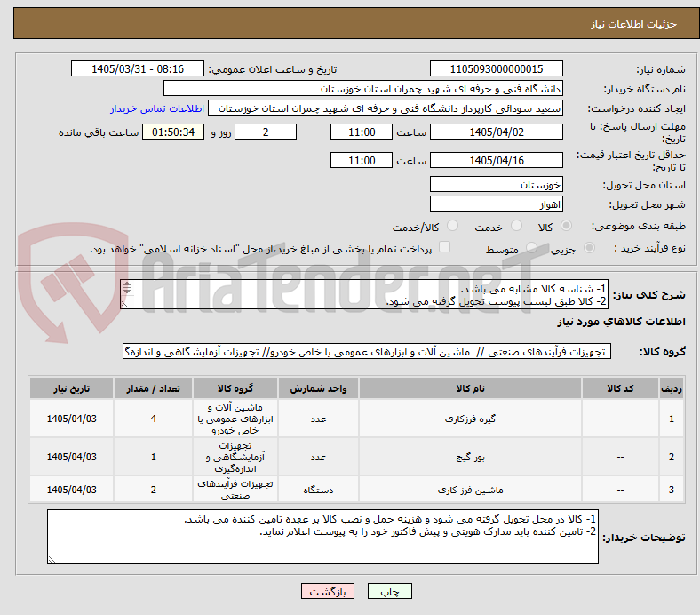Click the گروه کالا group field
The width and height of the screenshot is (700, 615).
(x=367, y=352)
